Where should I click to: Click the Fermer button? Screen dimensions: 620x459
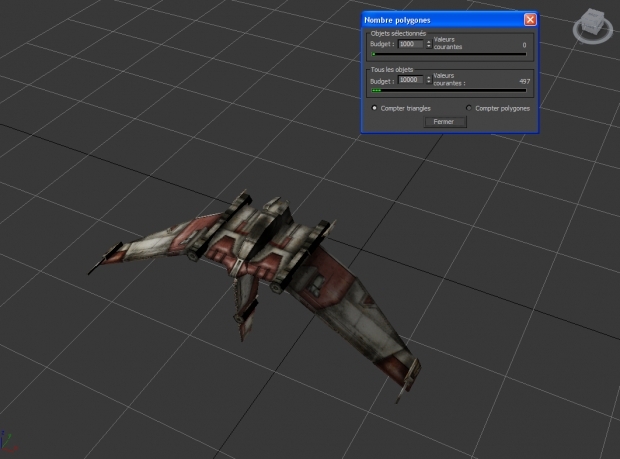(445, 122)
